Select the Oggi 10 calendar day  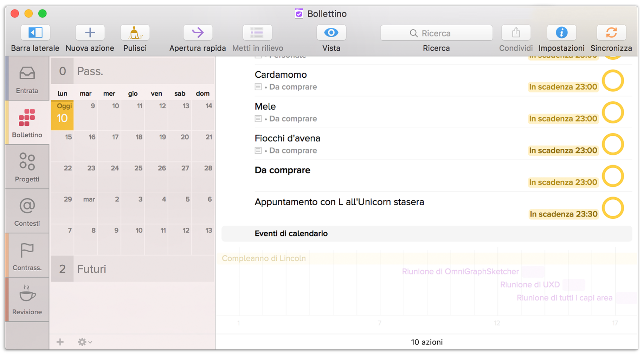tap(62, 115)
